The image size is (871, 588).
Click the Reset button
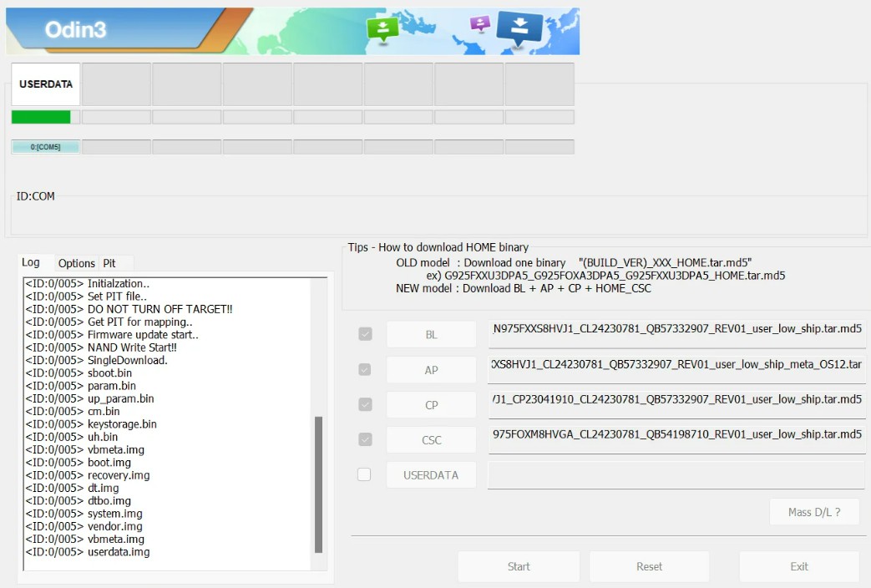pyautogui.click(x=649, y=566)
